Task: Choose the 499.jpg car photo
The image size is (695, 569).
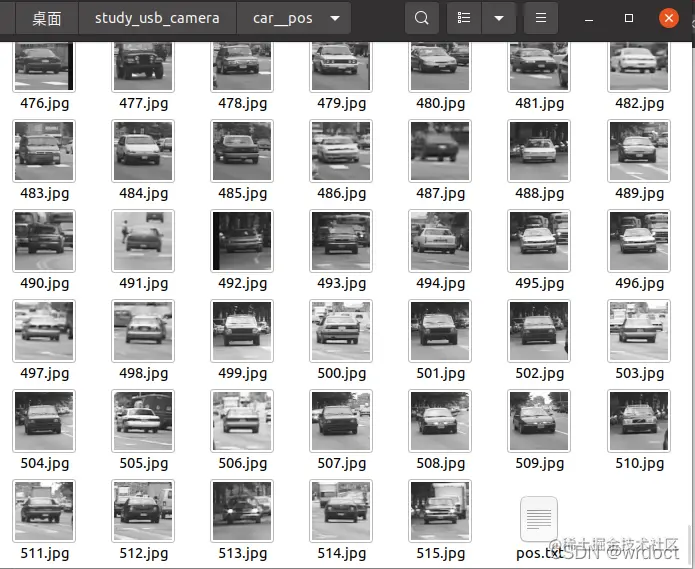Action: pyautogui.click(x=242, y=331)
